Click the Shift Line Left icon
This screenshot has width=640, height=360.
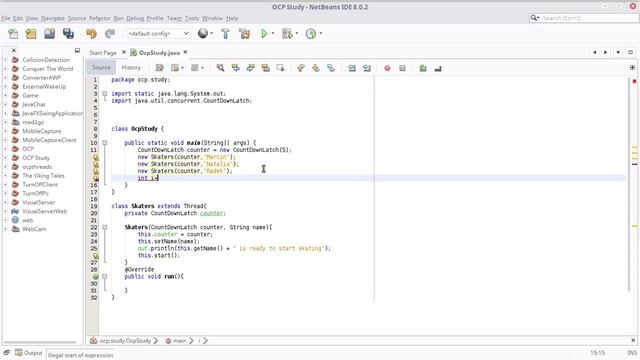click(351, 68)
